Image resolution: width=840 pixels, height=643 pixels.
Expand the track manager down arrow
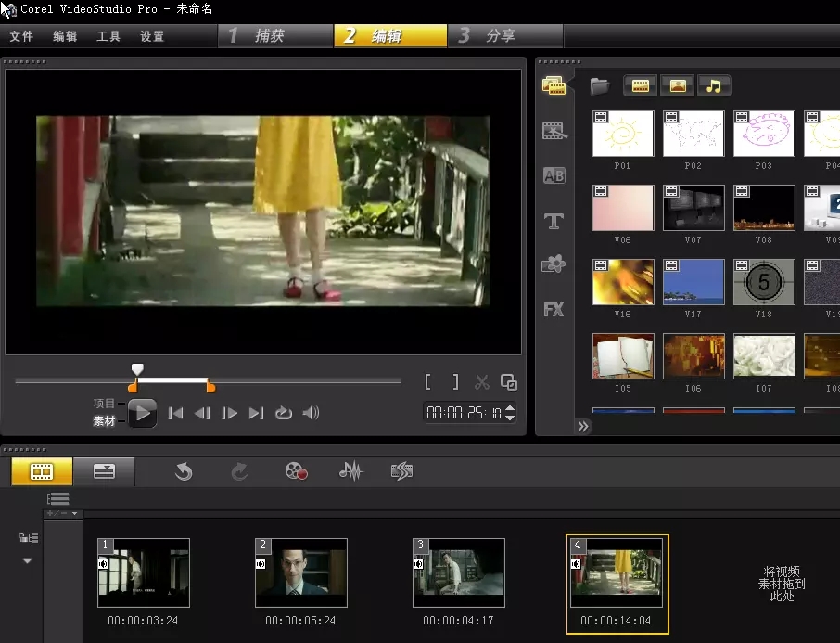pos(27,560)
